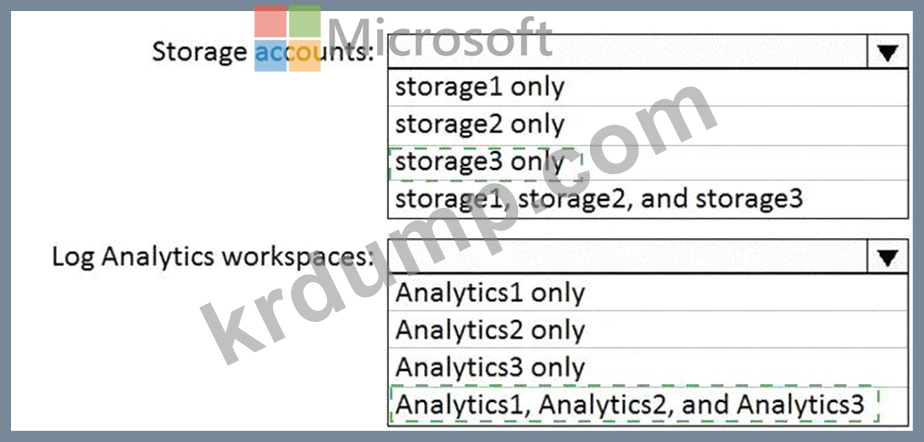Viewport: 924px width, 442px height.
Task: Select 'Analytics1, Analytics2, and Analytics3'
Action: pos(629,405)
